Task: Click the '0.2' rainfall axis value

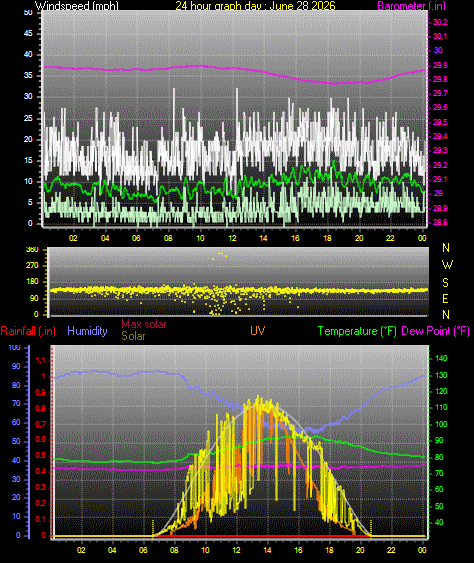Action: pos(41,503)
